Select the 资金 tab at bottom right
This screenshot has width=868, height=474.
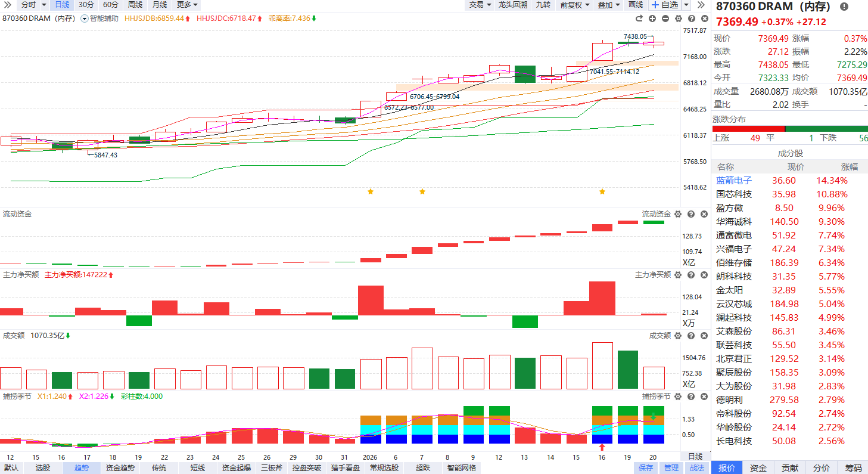758,468
